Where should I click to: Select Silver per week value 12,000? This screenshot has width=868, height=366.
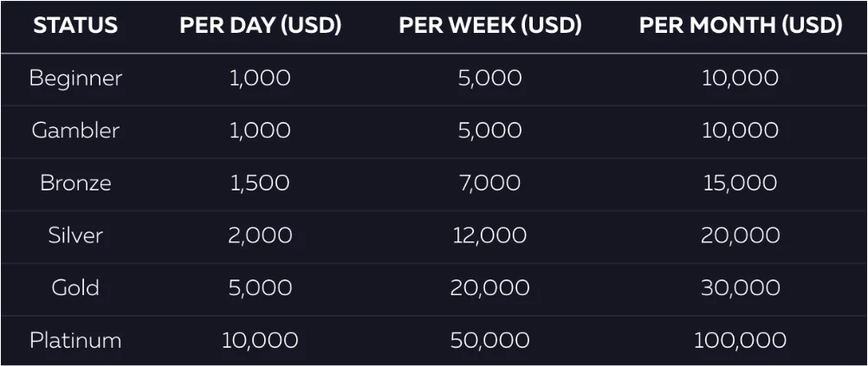coord(490,235)
